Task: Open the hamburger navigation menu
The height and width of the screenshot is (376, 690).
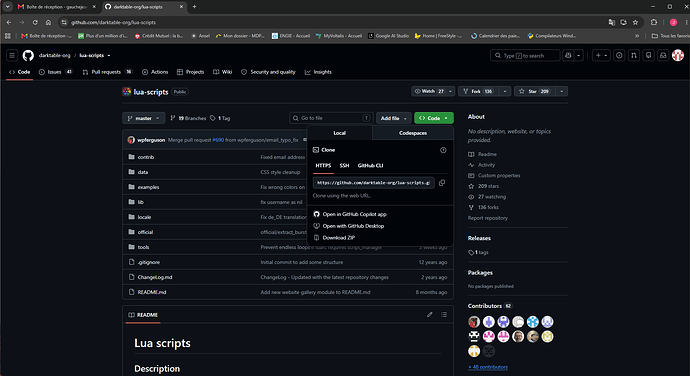Action: 12,55
